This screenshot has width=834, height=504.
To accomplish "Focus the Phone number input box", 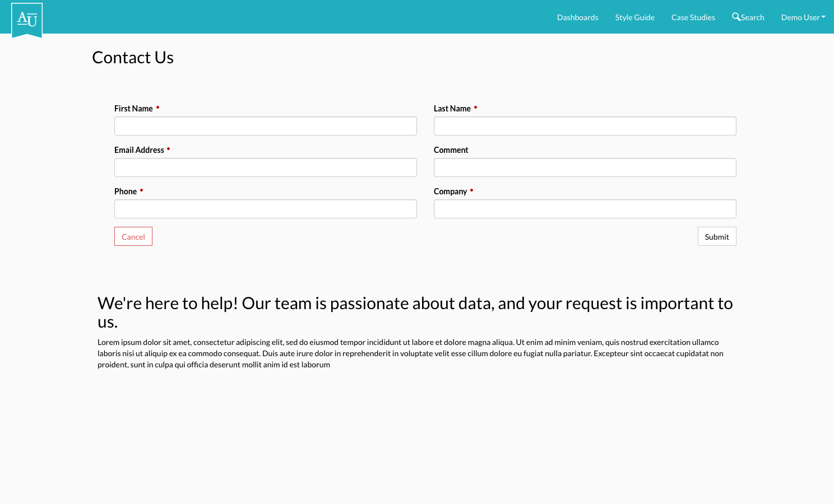I will 265,208.
